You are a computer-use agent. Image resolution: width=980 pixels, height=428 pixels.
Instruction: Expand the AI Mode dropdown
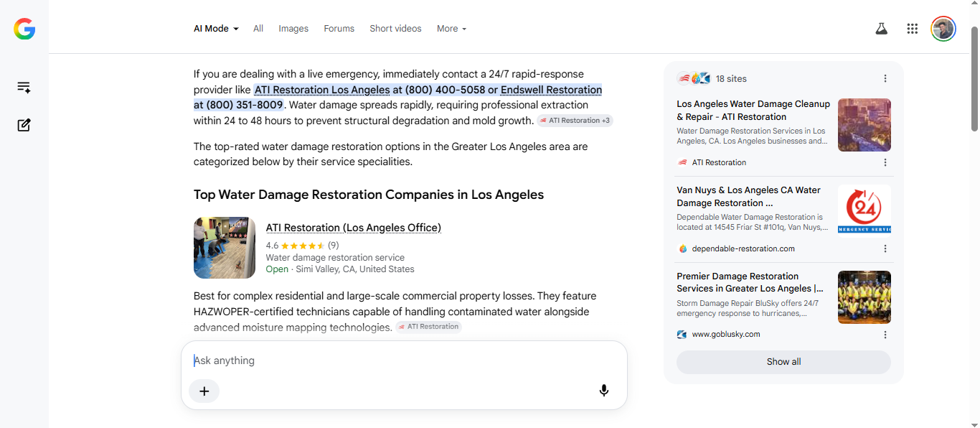coord(216,29)
